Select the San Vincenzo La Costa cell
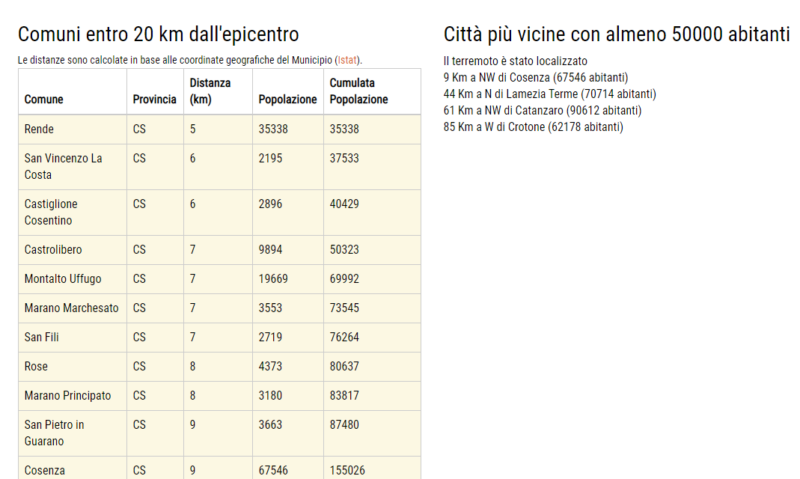The width and height of the screenshot is (800, 479). point(72,167)
